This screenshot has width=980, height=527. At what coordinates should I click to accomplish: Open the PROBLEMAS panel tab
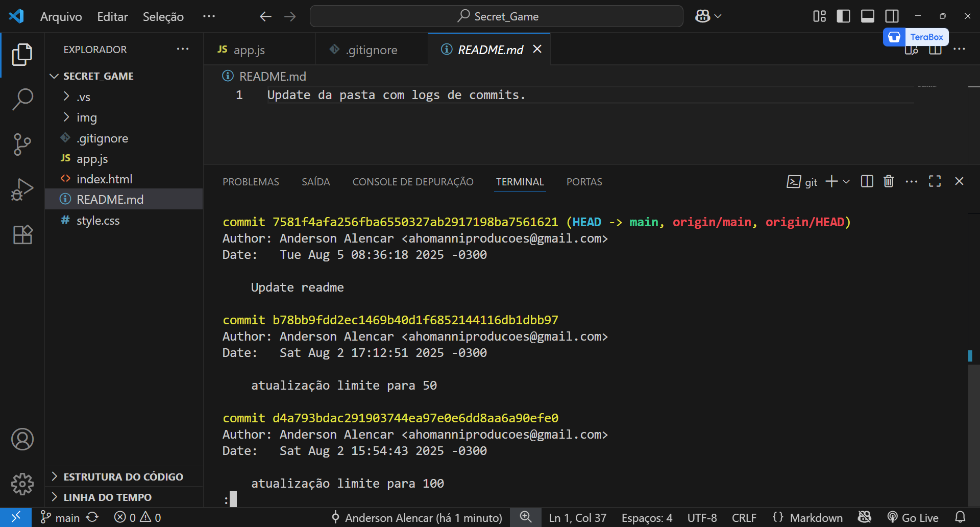(251, 182)
